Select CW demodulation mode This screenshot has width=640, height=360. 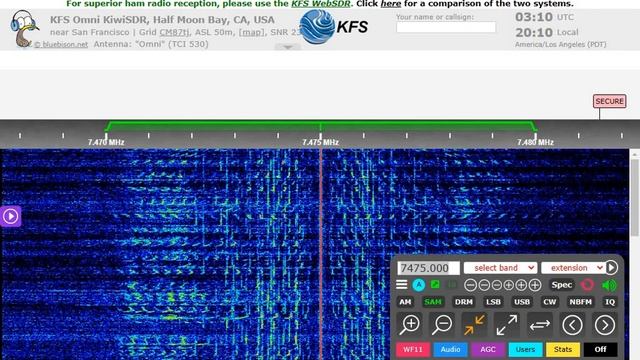[x=550, y=302]
